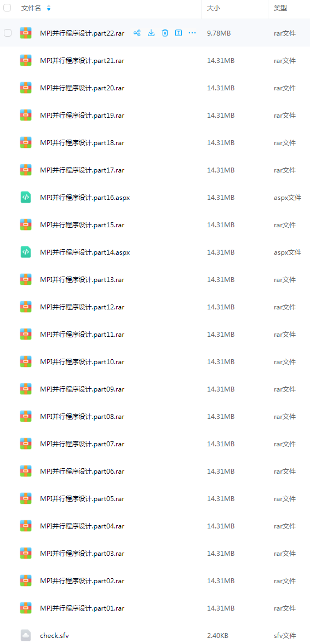
Task: Sort files by the 类型 column
Action: (280, 8)
